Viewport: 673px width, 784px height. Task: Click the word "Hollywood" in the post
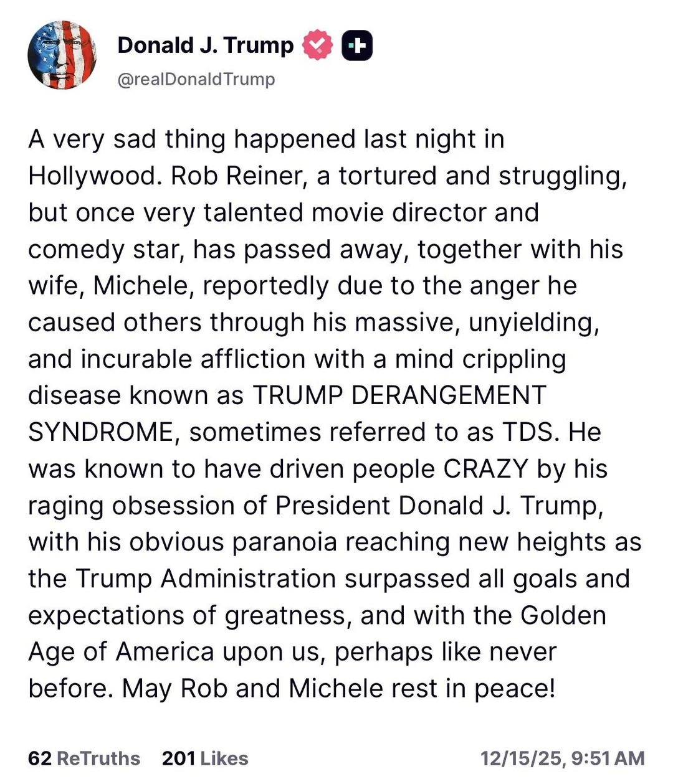pos(91,176)
